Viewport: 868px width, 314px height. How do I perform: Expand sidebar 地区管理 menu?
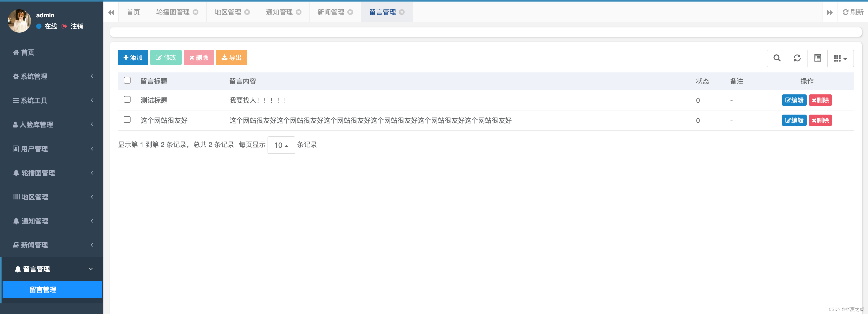pos(51,197)
